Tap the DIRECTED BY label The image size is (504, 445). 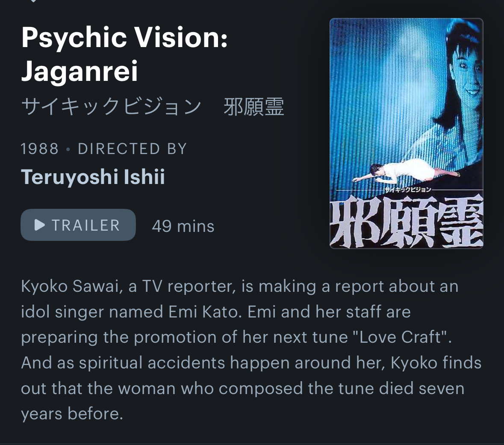pos(133,148)
